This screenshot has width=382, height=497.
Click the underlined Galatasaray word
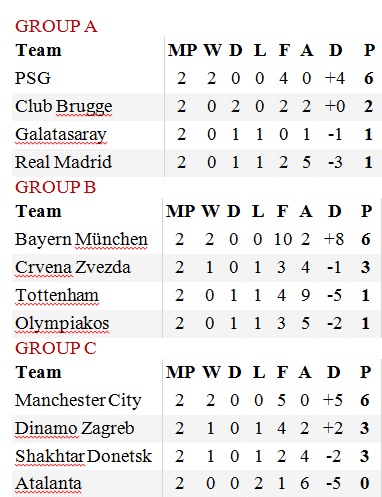coord(61,135)
